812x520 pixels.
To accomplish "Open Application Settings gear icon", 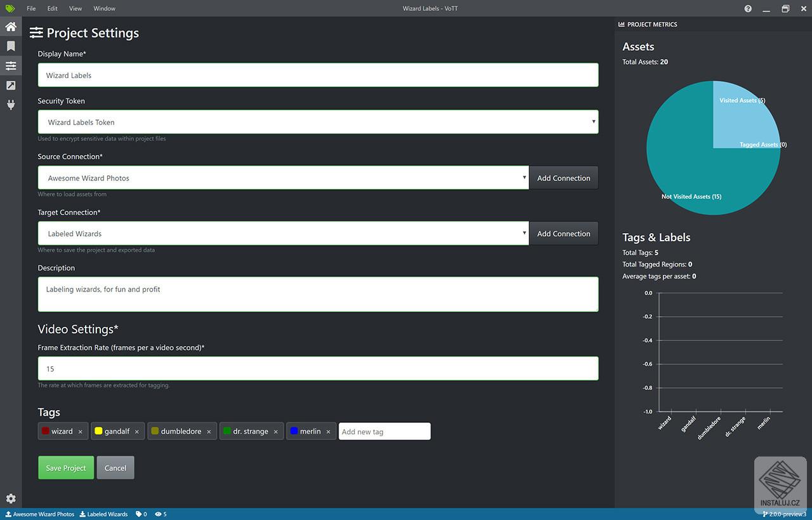I will [x=11, y=499].
